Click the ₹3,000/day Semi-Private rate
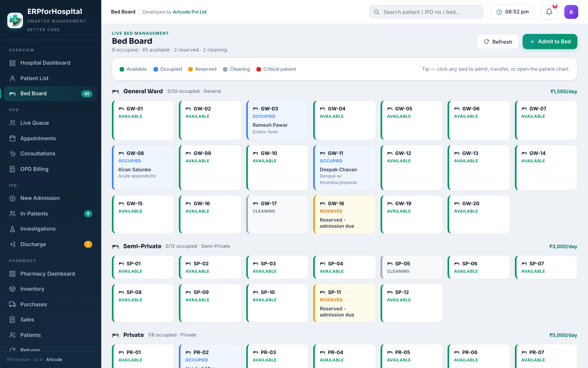 pyautogui.click(x=563, y=247)
